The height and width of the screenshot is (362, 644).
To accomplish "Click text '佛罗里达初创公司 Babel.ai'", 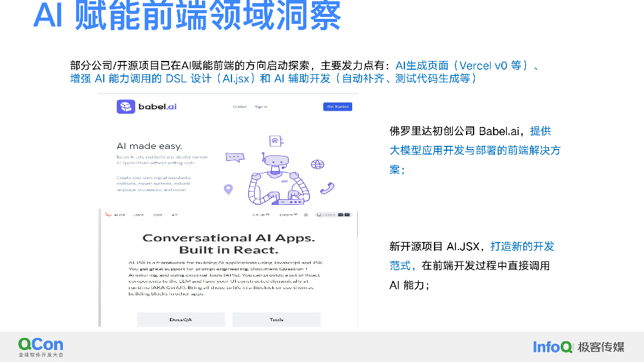I will coord(454,131).
